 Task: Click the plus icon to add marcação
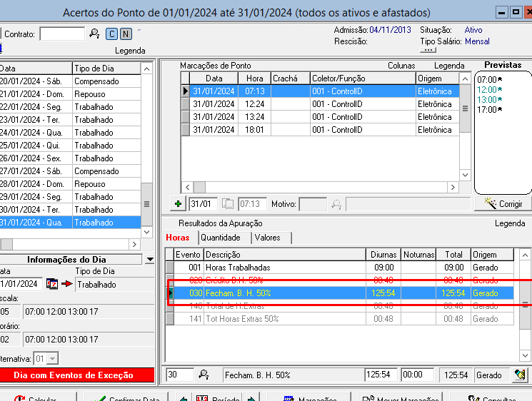pos(179,204)
